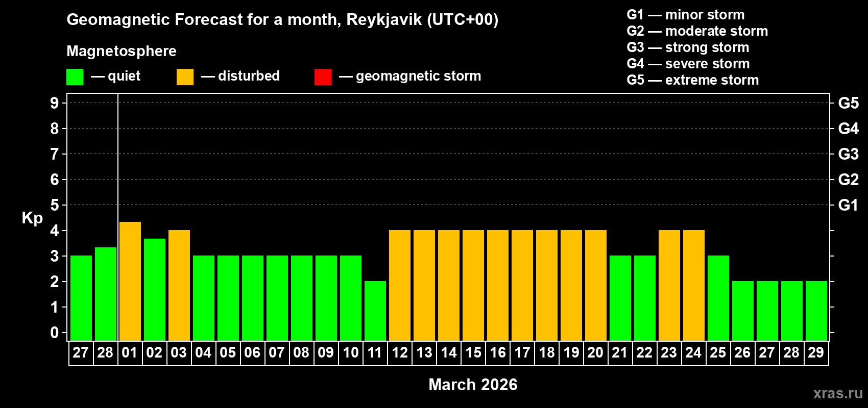
Task: Click the G3 label on right axis
Action: 848,154
